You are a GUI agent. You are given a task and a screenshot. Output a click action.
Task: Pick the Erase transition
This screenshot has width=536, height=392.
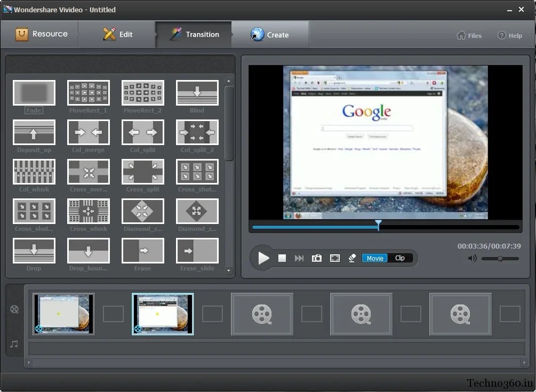click(x=143, y=251)
